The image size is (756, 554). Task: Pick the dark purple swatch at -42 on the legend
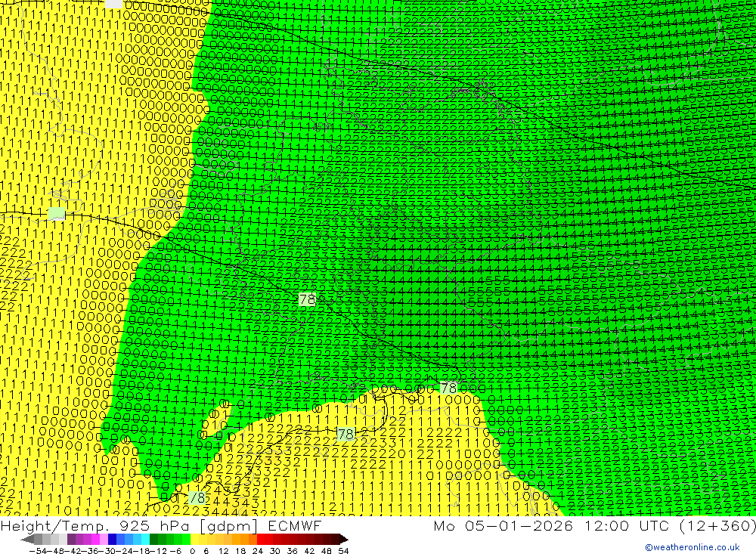click(x=71, y=539)
